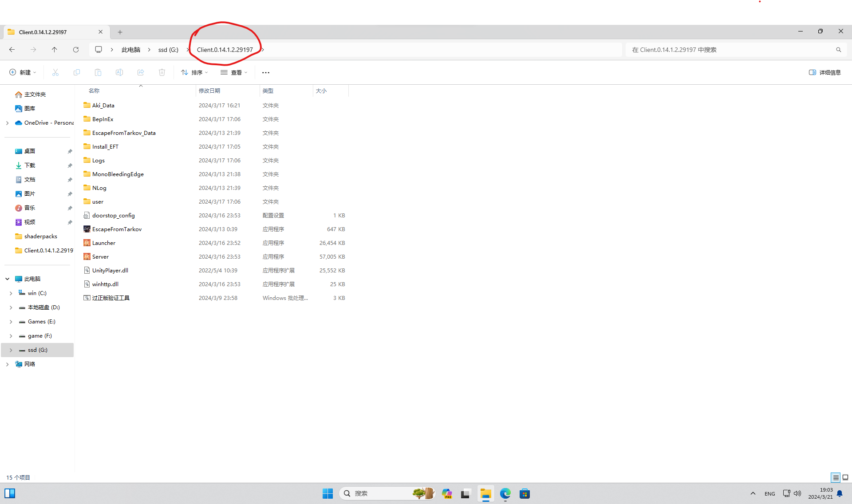Open the widgets panel on taskbar

(10, 493)
